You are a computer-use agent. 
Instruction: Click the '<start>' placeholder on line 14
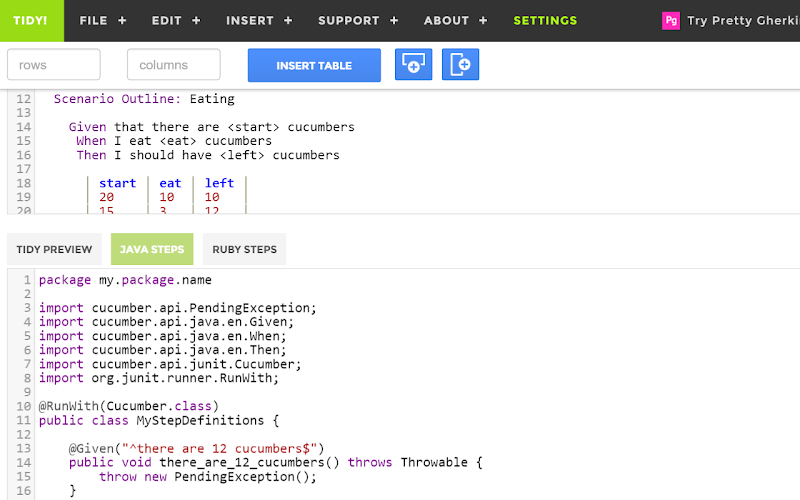point(254,127)
